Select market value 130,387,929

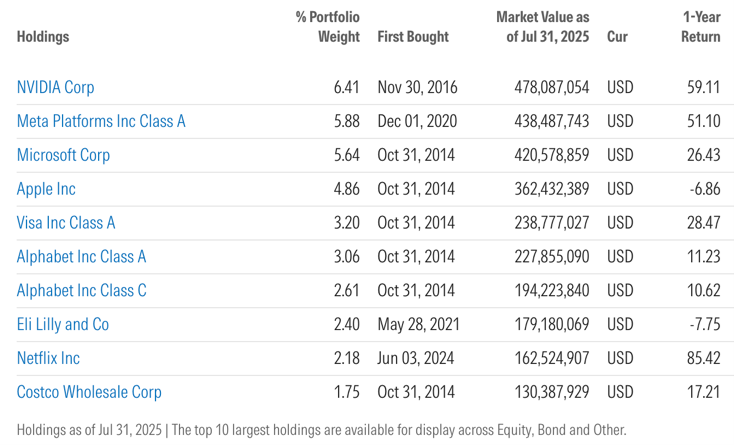(552, 392)
